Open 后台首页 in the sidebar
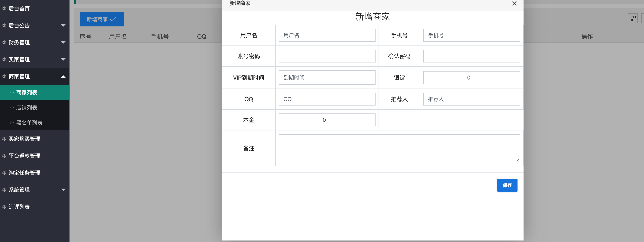The image size is (644, 242). [35, 8]
